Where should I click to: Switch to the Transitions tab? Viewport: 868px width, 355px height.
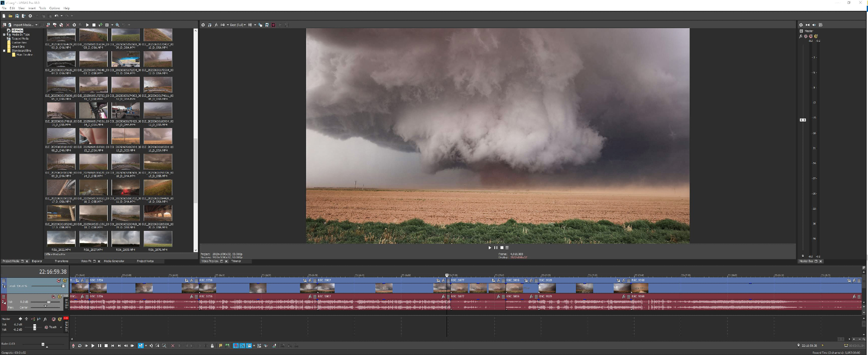coord(61,261)
